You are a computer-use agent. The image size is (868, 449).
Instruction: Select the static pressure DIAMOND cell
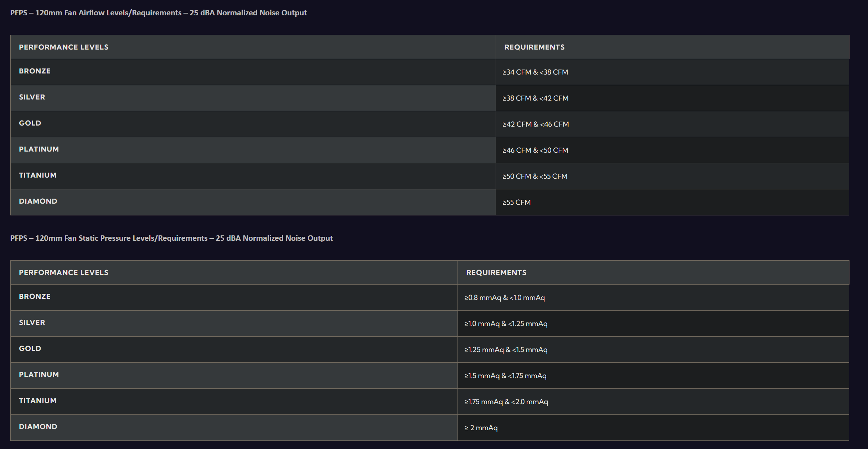38,427
